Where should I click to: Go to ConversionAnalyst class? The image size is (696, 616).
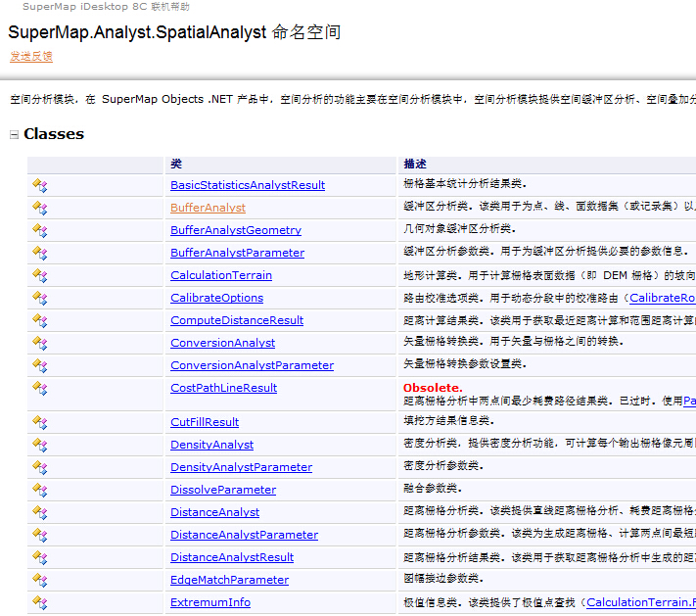tap(223, 343)
